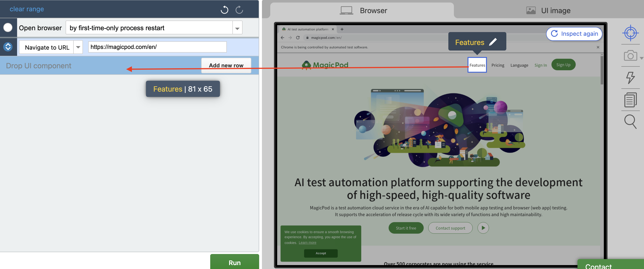The width and height of the screenshot is (644, 269).
Task: Switch to the Browser tab
Action: point(362,10)
